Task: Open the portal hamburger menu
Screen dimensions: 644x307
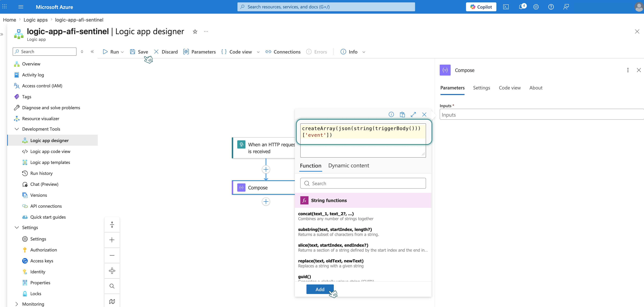Action: click(21, 7)
